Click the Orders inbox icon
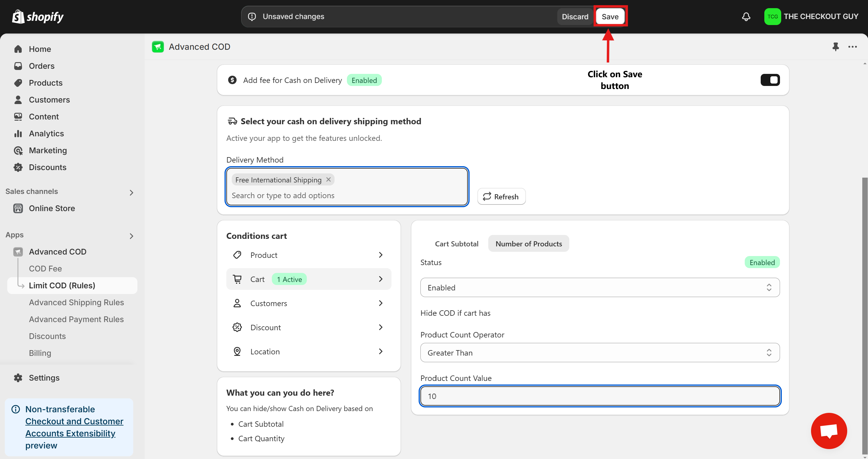The height and width of the screenshot is (459, 868). (18, 66)
